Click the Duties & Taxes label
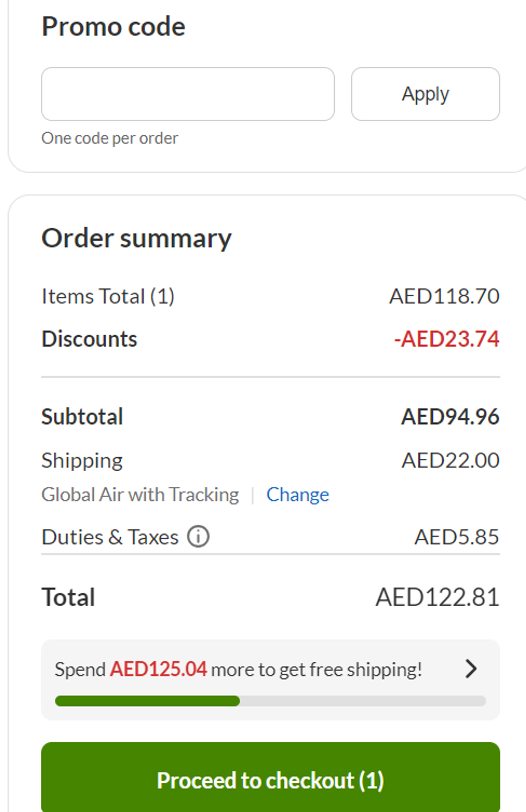The height and width of the screenshot is (812, 526). pos(110,537)
